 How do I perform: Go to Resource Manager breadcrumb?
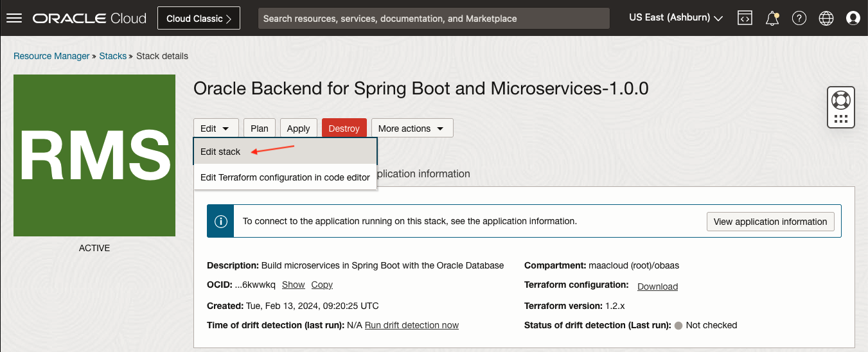pyautogui.click(x=51, y=56)
